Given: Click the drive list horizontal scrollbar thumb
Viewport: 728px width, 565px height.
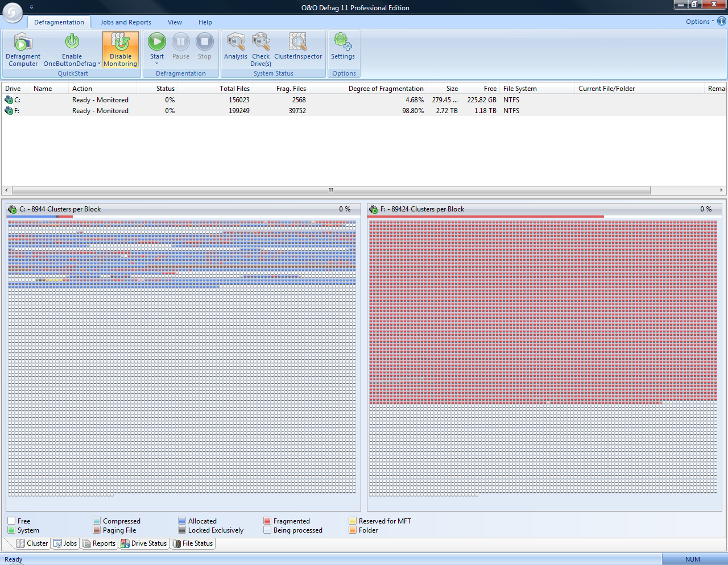Looking at the screenshot, I should (x=331, y=190).
